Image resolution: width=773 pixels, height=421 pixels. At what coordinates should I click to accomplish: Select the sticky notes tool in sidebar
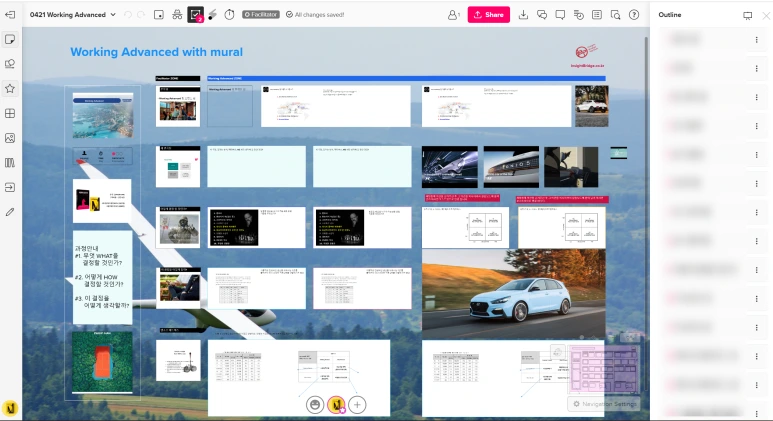click(x=10, y=39)
